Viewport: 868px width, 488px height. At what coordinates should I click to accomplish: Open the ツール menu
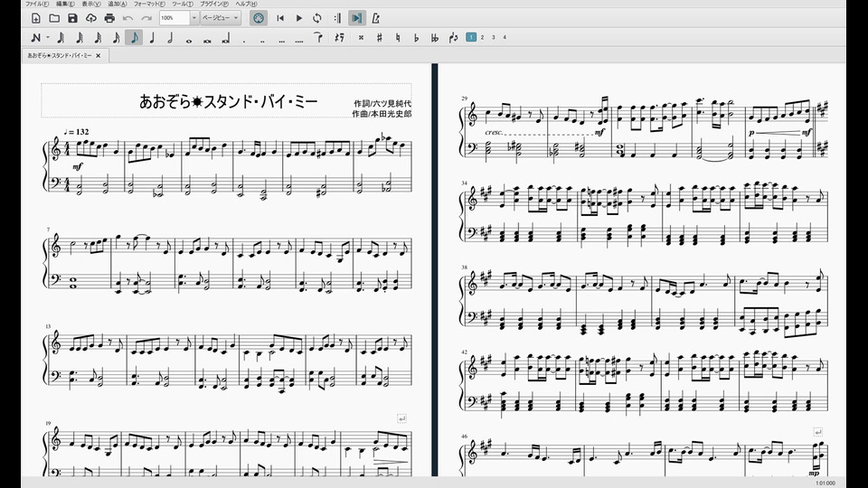[x=182, y=4]
